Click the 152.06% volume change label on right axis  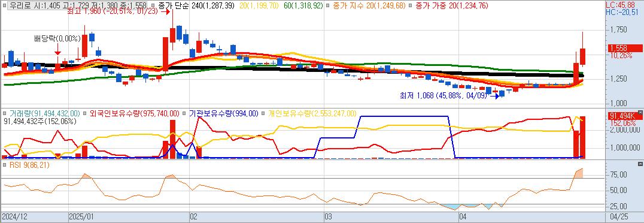pos(623,123)
